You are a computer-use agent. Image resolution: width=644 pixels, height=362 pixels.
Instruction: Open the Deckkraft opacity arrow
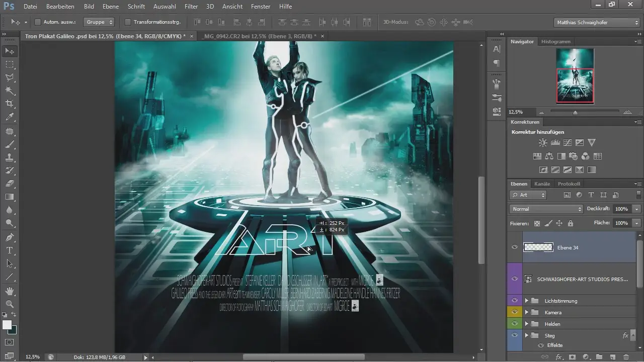[637, 209]
